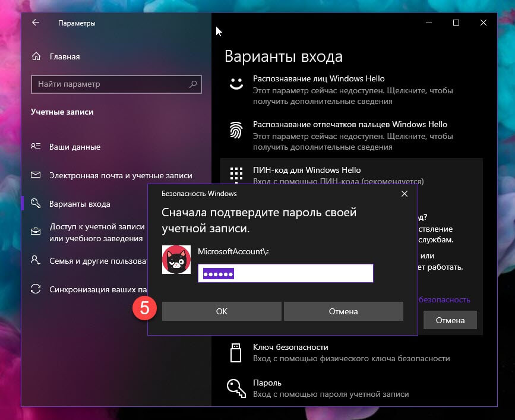Screen dimensions: 515x420
Task: Minimize the Параметры window
Action: pyautogui.click(x=429, y=23)
